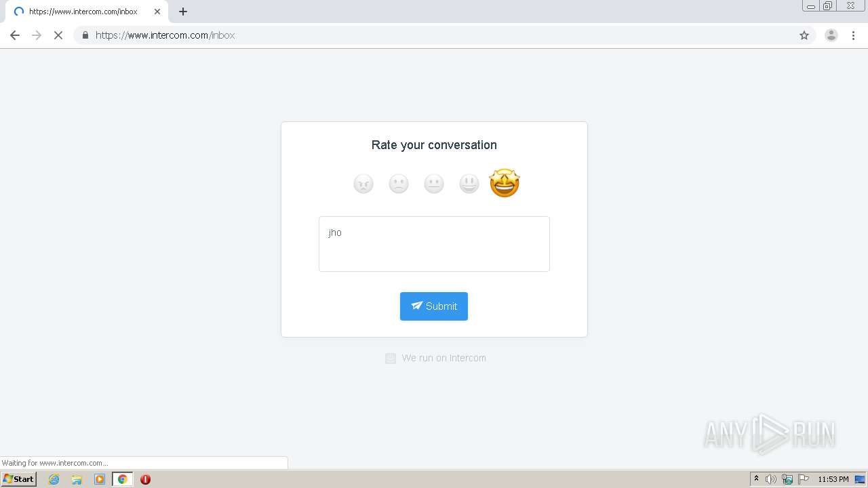Open the red Opera taskbar icon
Viewport: 868px width, 488px height.
tap(145, 479)
